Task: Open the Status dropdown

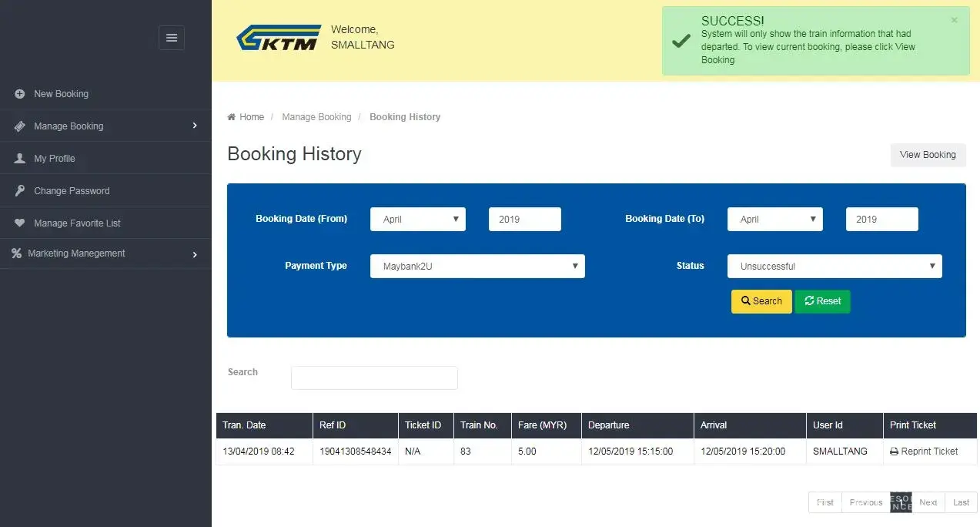Action: [x=834, y=267]
